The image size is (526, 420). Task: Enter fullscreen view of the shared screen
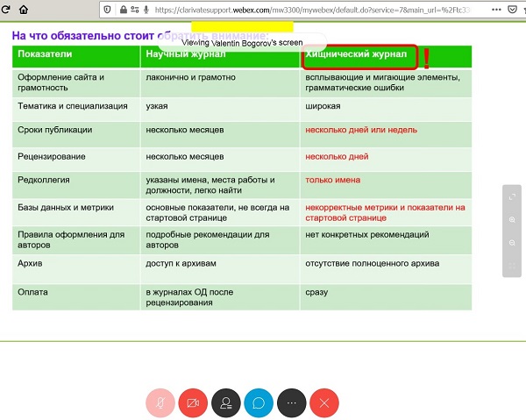coord(511,196)
